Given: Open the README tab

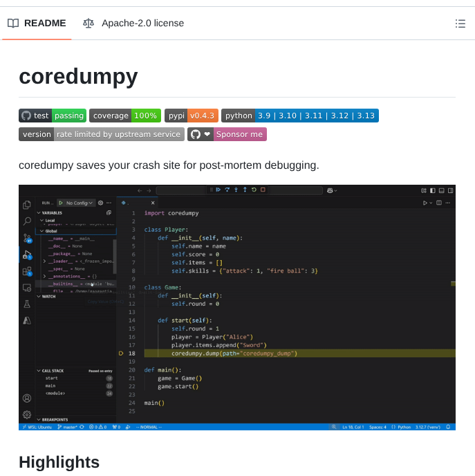Looking at the screenshot, I should (37, 24).
